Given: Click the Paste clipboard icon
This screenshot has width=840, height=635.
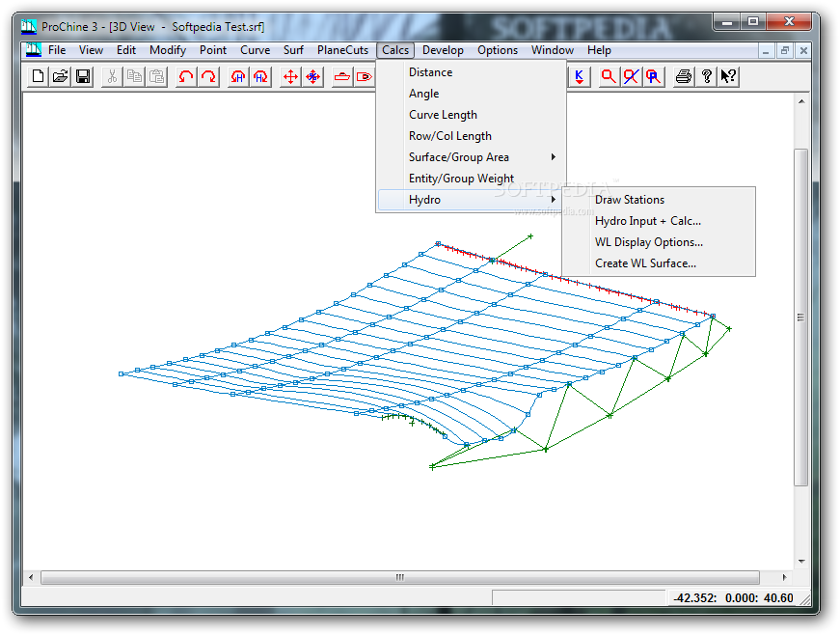Looking at the screenshot, I should [x=157, y=76].
